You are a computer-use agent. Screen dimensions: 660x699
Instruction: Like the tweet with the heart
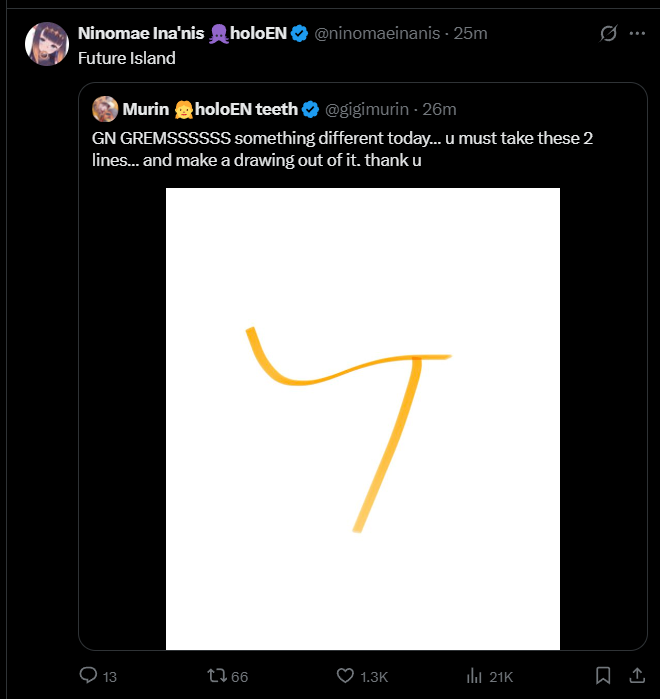tap(346, 677)
